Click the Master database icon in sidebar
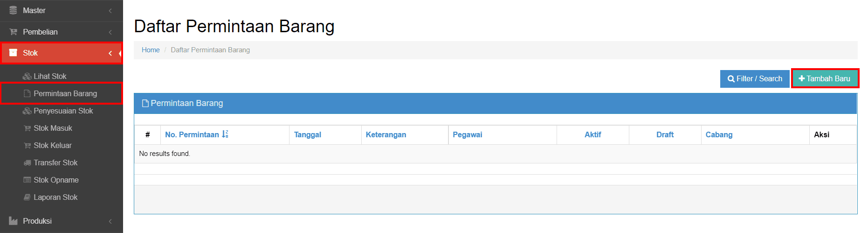This screenshot has width=868, height=233. coord(13,10)
